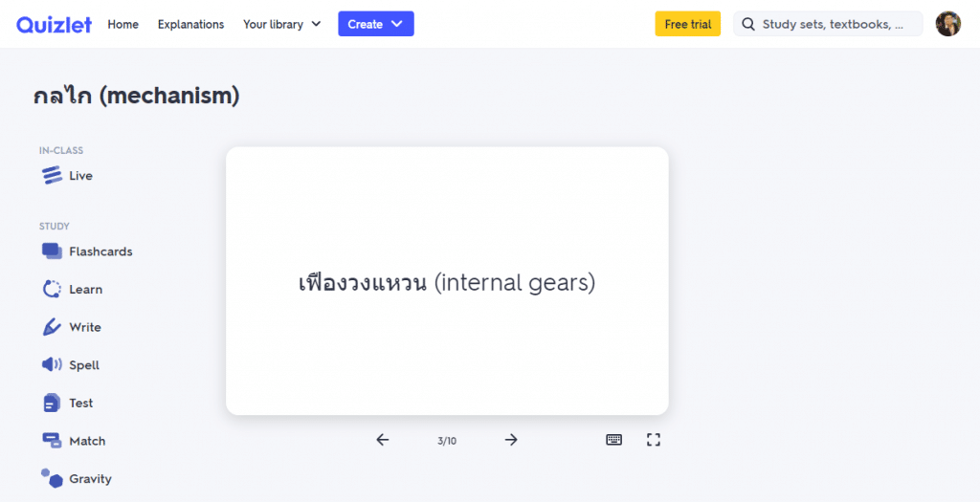Open the Live mode icon

[52, 175]
